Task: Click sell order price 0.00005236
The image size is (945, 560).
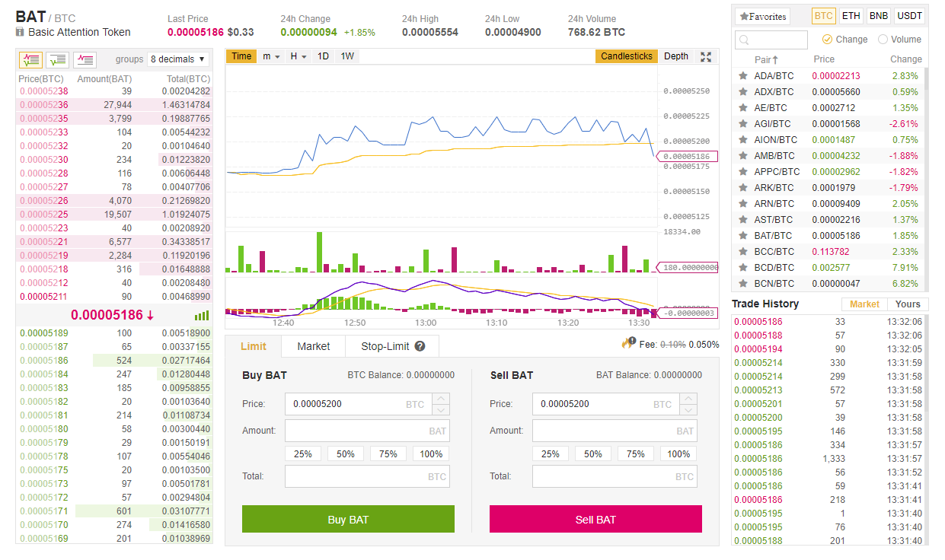Action: pos(43,105)
